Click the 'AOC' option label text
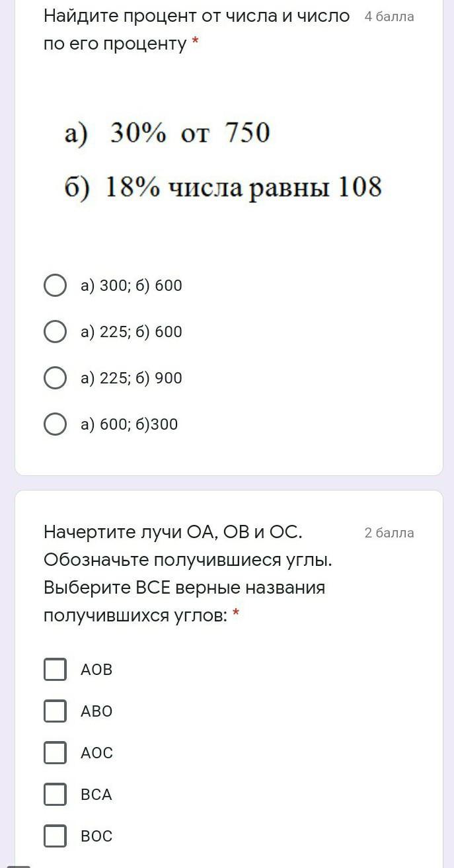This screenshot has width=454, height=868. pos(96,753)
